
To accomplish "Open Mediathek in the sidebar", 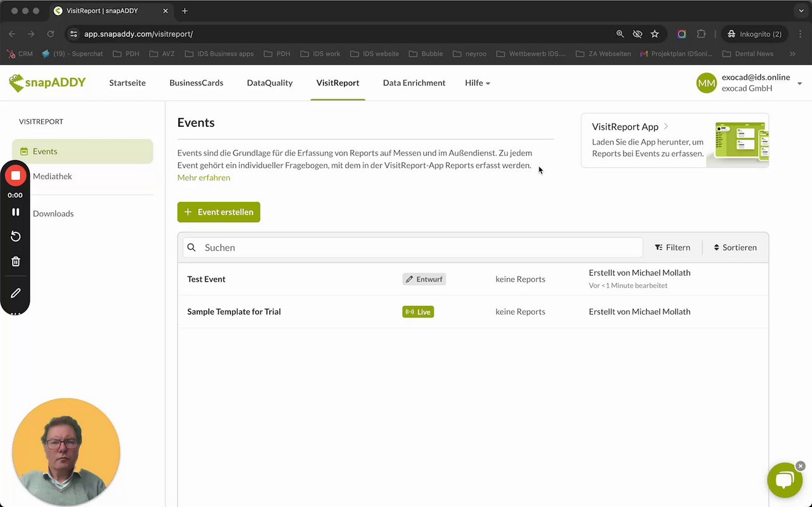I will [53, 176].
